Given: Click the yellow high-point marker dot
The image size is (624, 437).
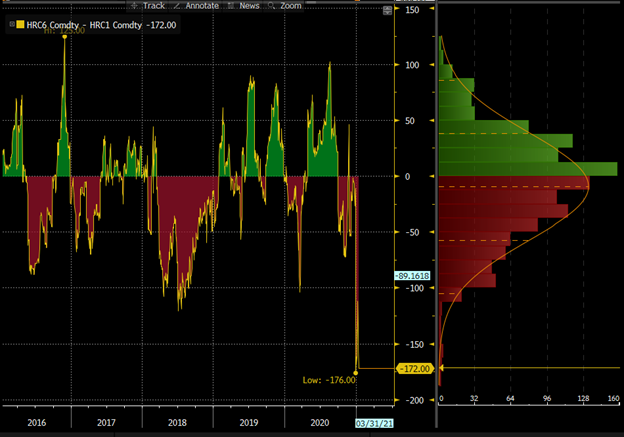Looking at the screenshot, I should tap(65, 36).
